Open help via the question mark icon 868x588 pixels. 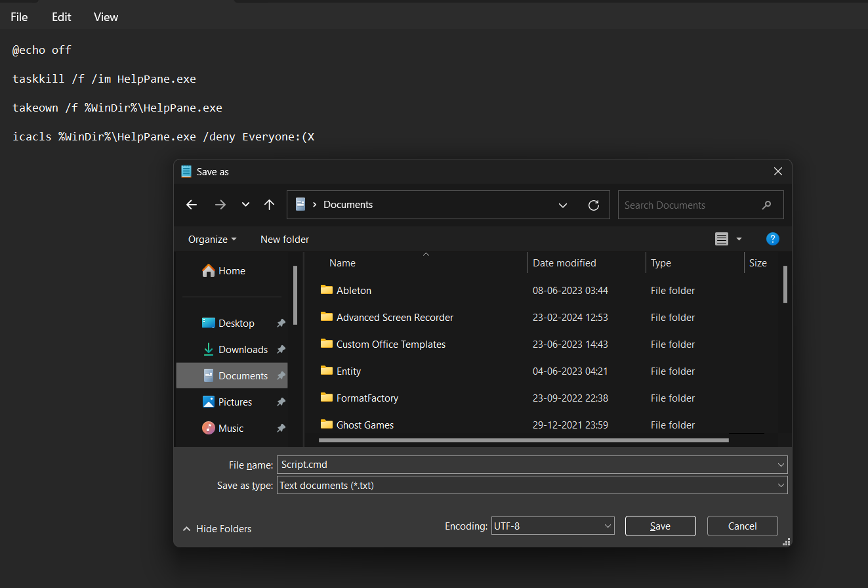[773, 239]
